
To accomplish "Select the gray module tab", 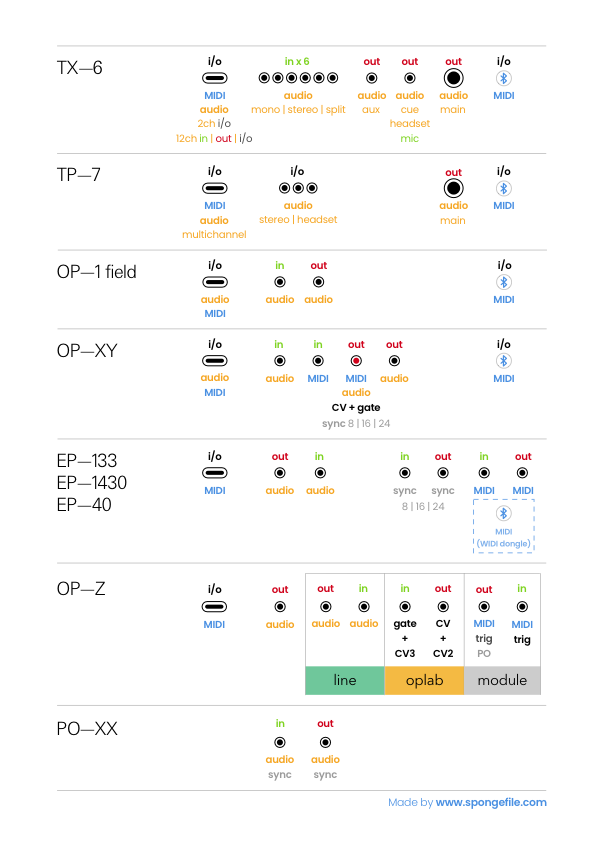I will pyautogui.click(x=502, y=680).
